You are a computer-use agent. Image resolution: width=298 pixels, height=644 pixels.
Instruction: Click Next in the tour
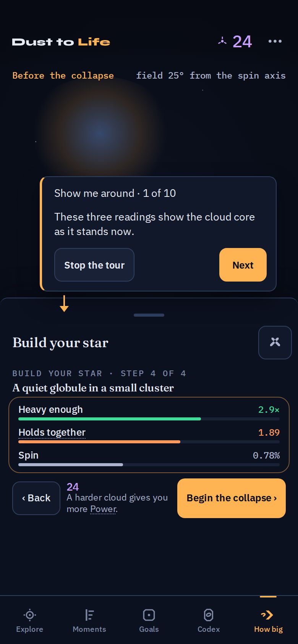243,265
